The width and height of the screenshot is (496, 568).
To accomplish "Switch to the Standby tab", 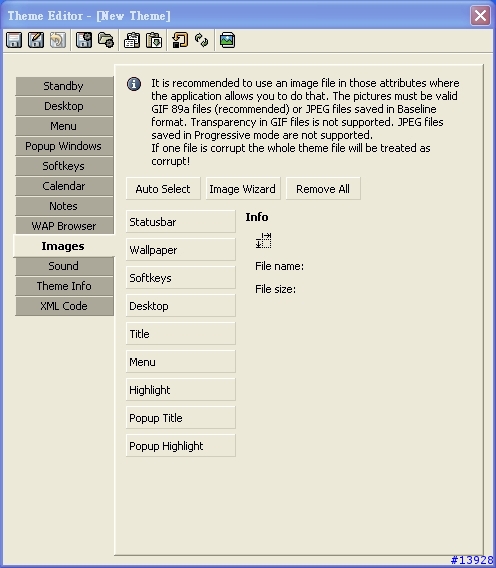I will [x=64, y=86].
